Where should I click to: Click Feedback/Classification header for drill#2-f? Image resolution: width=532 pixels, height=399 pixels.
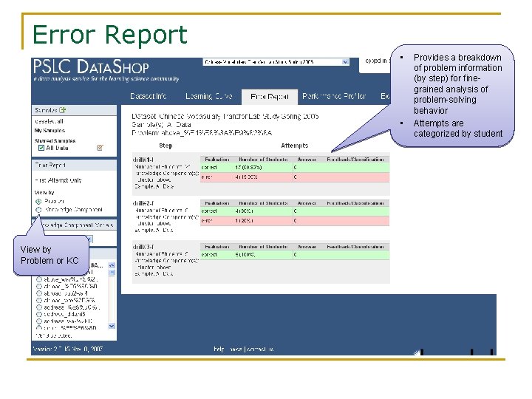click(x=355, y=203)
